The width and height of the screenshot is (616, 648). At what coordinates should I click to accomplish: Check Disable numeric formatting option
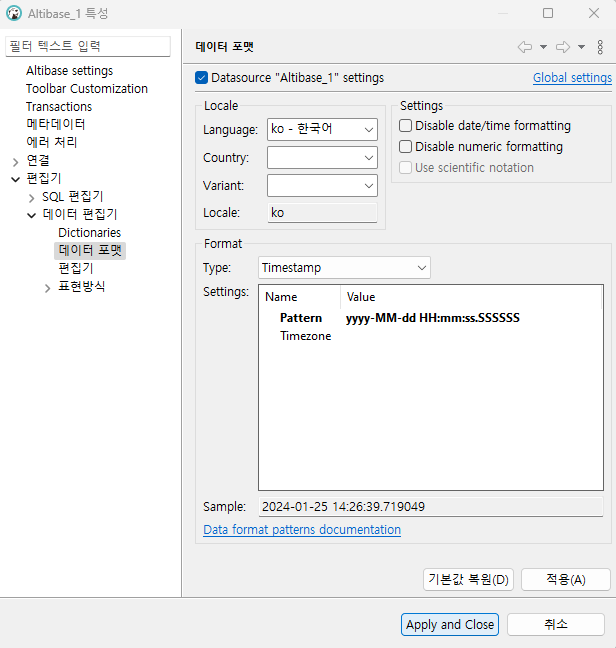pos(406,147)
